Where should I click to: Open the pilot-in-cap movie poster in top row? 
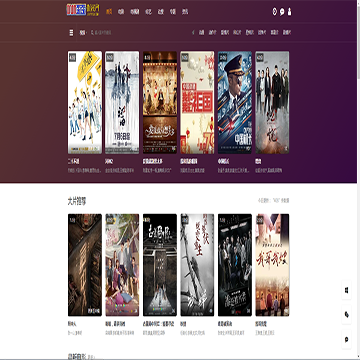click(x=235, y=102)
